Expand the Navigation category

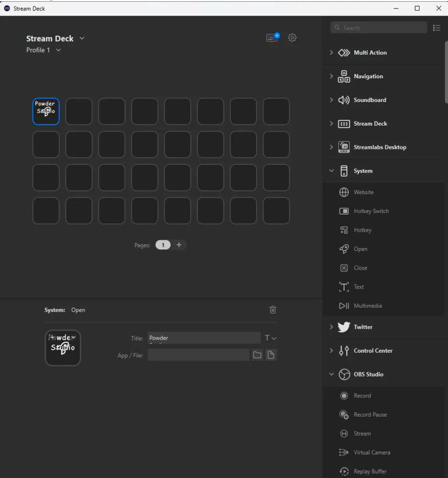point(331,76)
